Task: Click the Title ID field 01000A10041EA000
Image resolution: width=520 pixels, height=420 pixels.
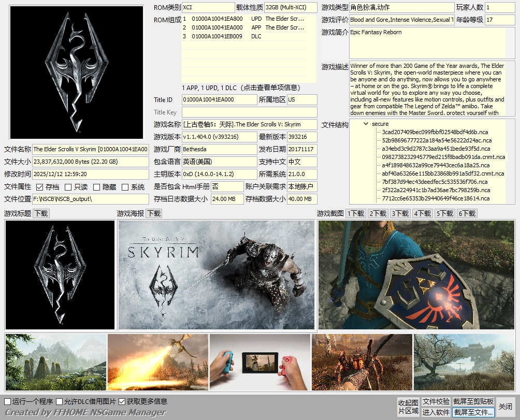Action: 220,99
